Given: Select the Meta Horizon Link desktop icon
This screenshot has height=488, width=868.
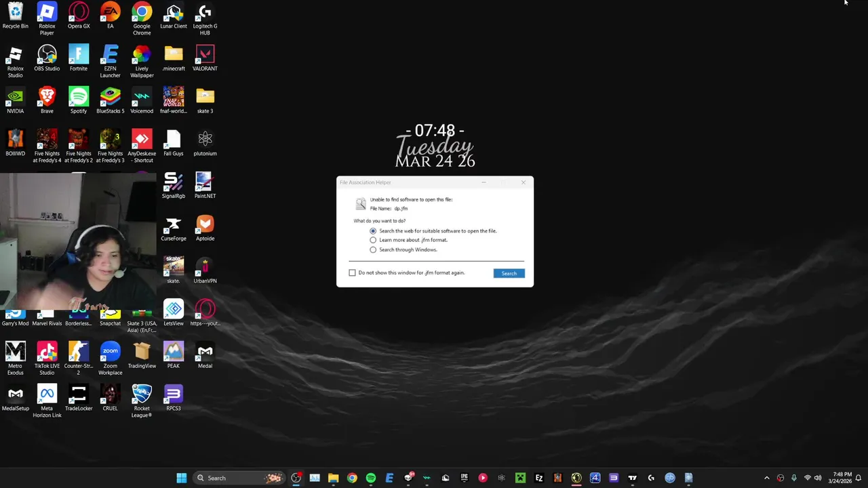Looking at the screenshot, I should tap(47, 402).
